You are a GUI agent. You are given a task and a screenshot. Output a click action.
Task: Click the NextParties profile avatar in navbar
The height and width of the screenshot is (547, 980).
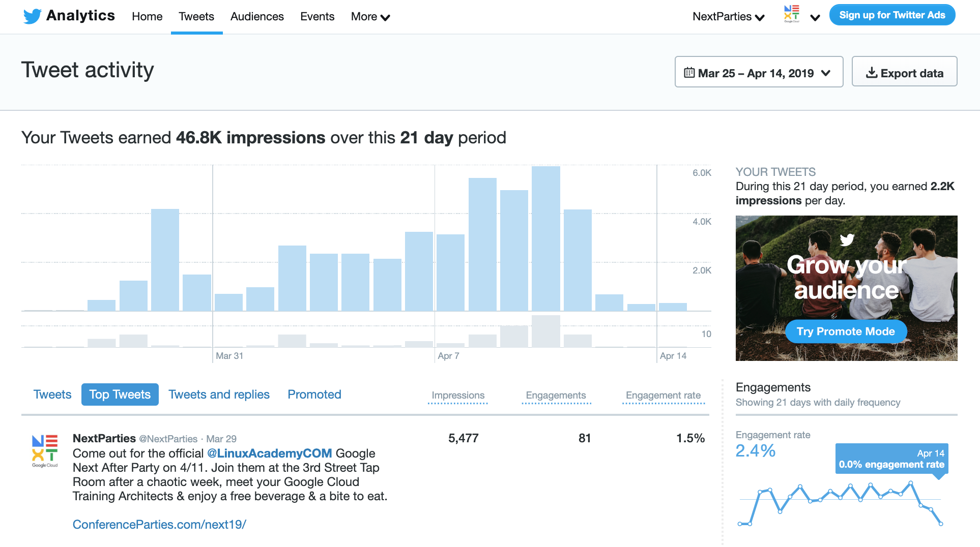[x=791, y=15]
